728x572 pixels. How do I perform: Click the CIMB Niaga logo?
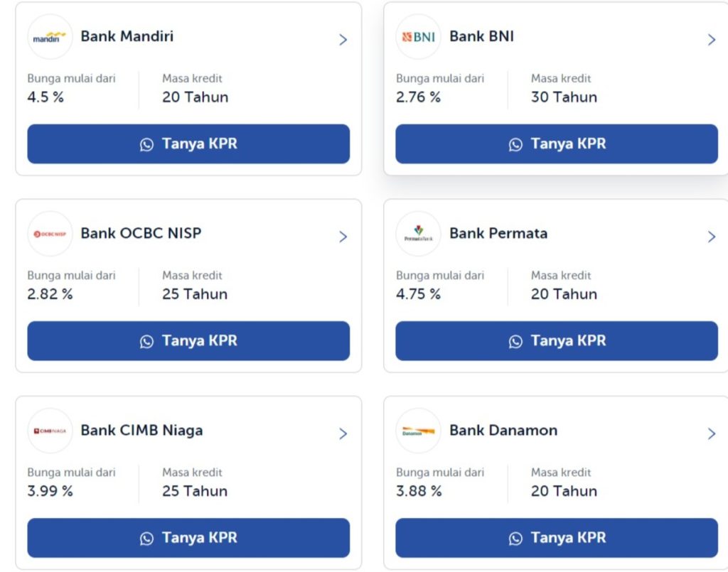point(50,431)
